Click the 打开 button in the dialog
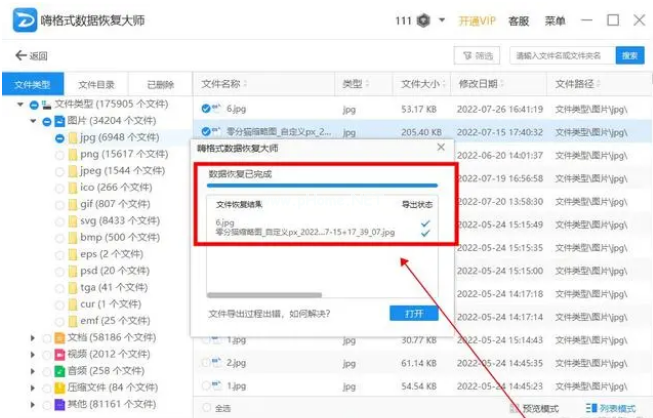This screenshot has width=653, height=418. 413,313
